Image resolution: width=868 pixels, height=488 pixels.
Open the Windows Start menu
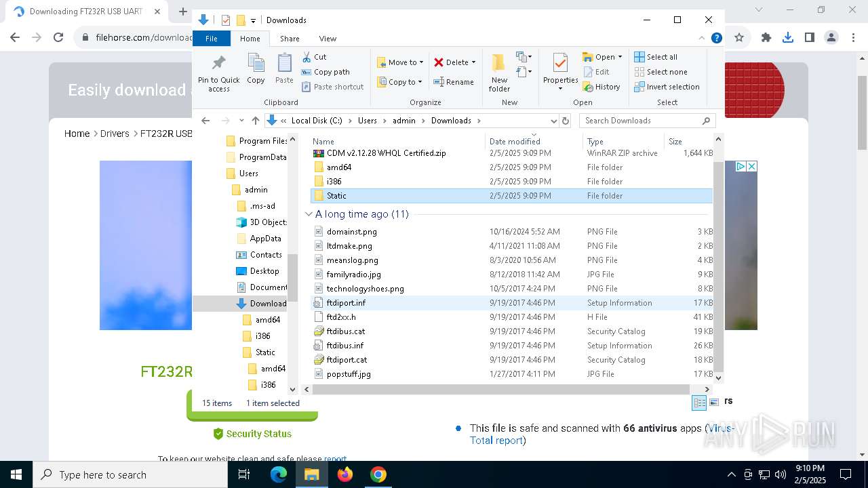tap(16, 474)
